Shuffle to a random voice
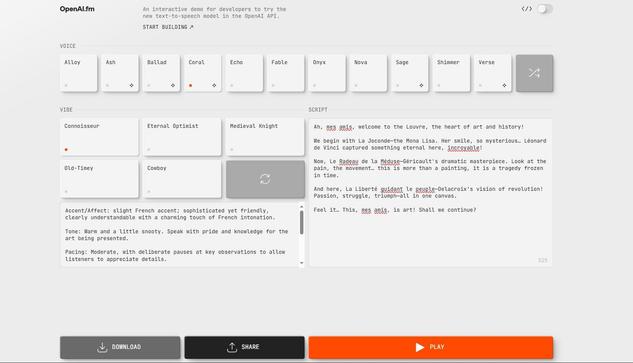 click(x=534, y=73)
